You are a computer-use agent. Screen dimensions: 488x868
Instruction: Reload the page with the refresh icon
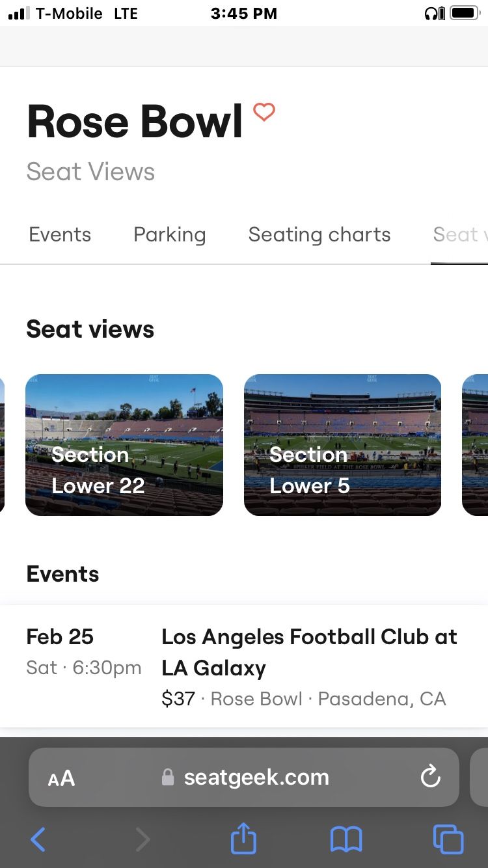coord(430,776)
